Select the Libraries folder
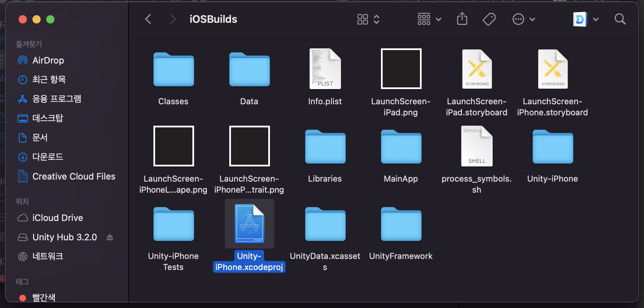The height and width of the screenshot is (308, 644). pyautogui.click(x=325, y=147)
